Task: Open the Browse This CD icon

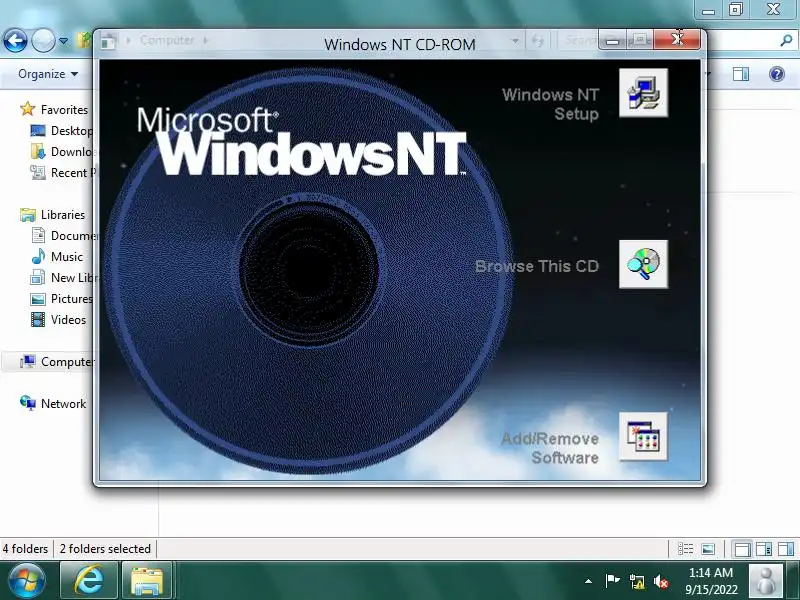Action: click(643, 264)
